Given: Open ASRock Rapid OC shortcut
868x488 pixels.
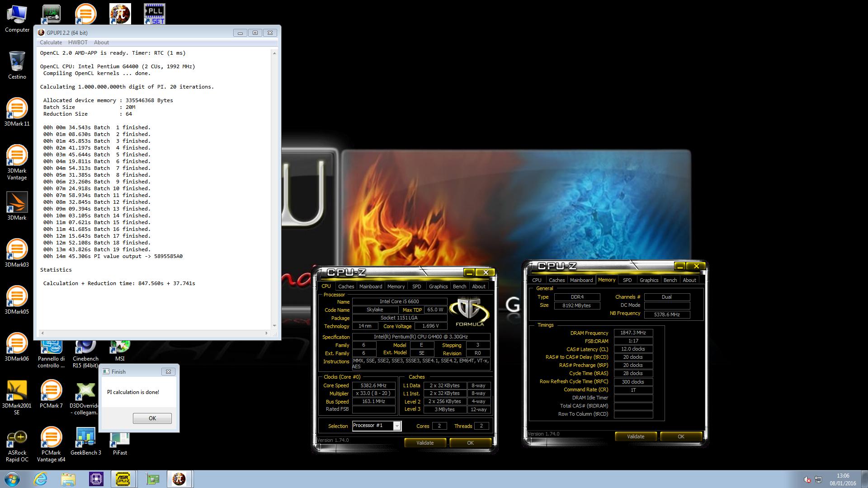Looking at the screenshot, I should pos(17,444).
